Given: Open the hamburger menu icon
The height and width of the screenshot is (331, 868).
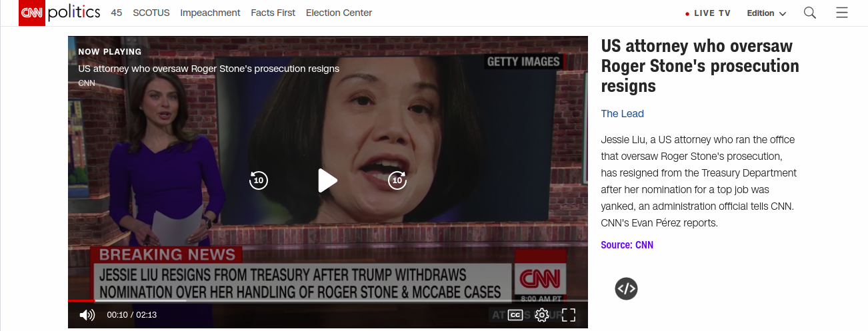Looking at the screenshot, I should click(x=842, y=13).
